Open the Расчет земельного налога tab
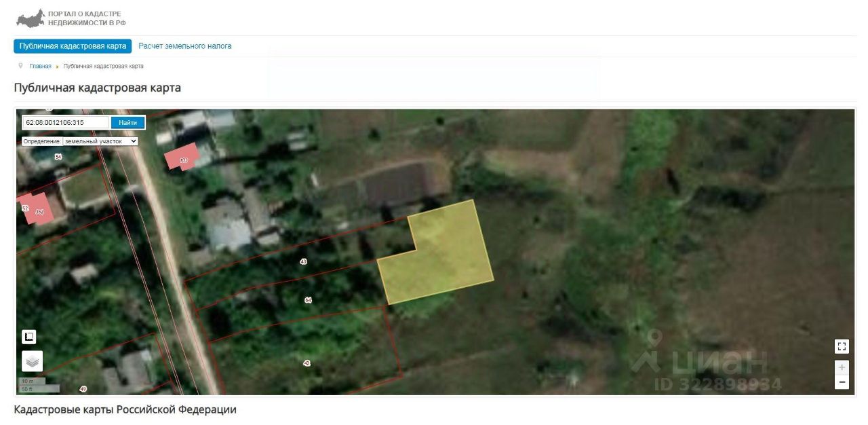 (x=185, y=46)
